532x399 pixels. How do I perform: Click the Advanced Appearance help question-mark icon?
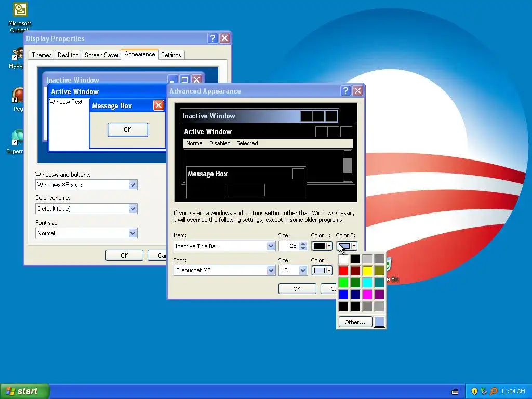pos(345,90)
